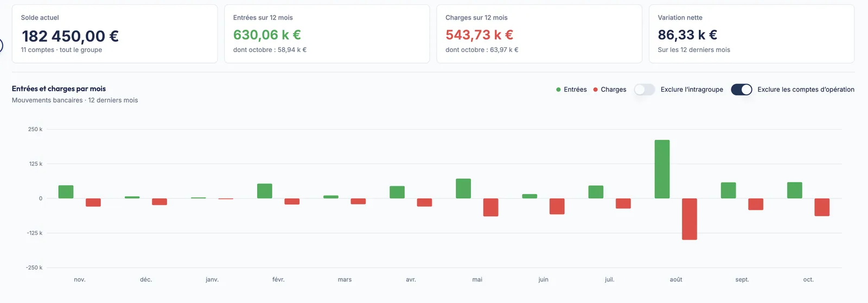Click the red oct. Charges bar
The width and height of the screenshot is (868, 303).
tap(822, 207)
